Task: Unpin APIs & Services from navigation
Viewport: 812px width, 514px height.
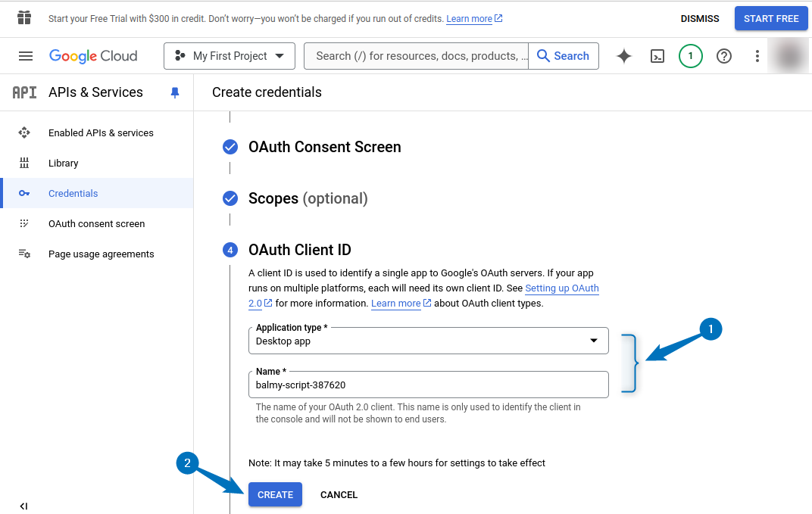Action: pyautogui.click(x=175, y=92)
